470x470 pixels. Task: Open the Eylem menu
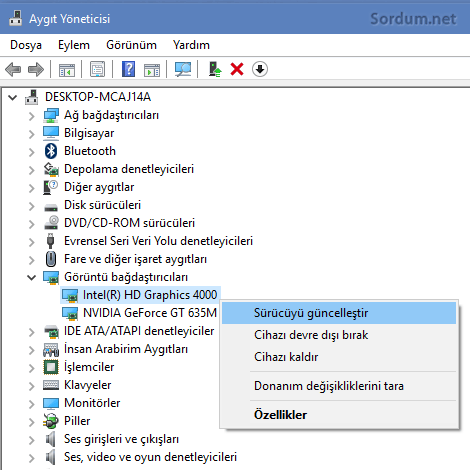tap(74, 45)
